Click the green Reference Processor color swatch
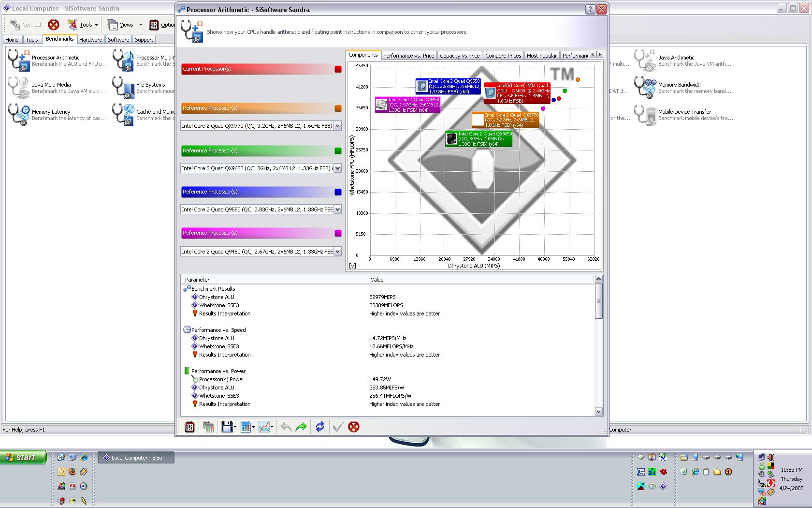 tap(338, 151)
